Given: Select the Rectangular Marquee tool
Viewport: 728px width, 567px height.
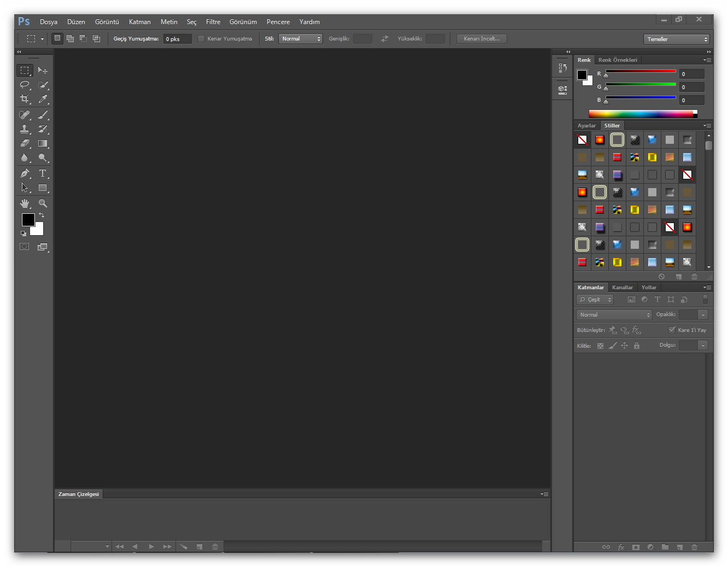Looking at the screenshot, I should tap(25, 71).
